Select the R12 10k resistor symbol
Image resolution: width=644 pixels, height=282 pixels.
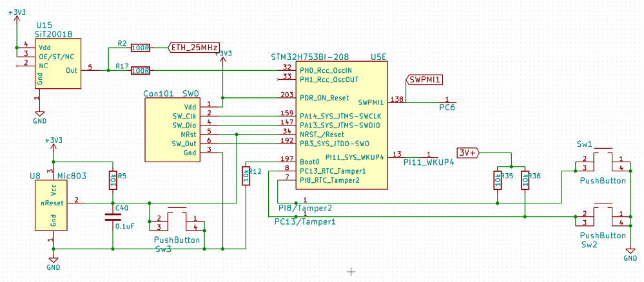(246, 175)
